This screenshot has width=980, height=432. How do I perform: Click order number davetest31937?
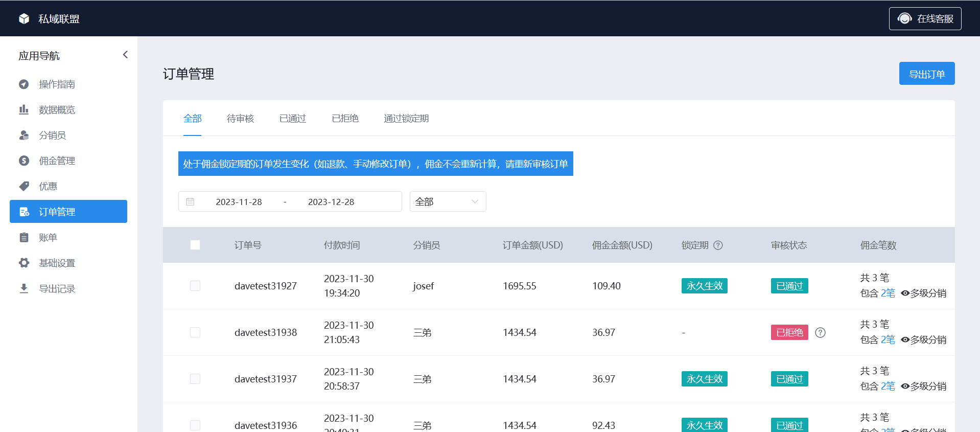(266, 379)
